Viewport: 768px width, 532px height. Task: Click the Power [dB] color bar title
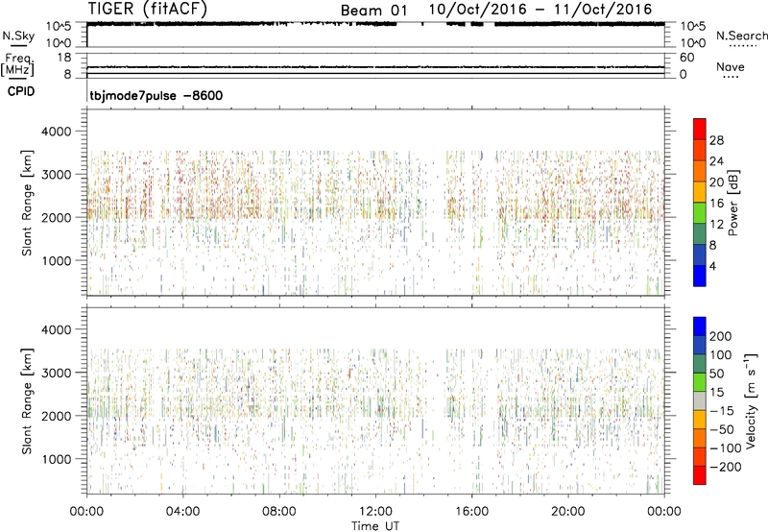click(733, 203)
